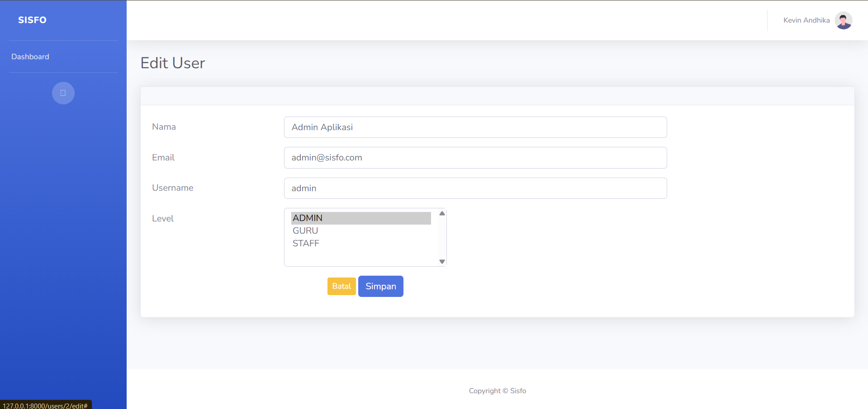This screenshot has width=868, height=409.
Task: Click Level list scroll down arrow
Action: (x=442, y=262)
